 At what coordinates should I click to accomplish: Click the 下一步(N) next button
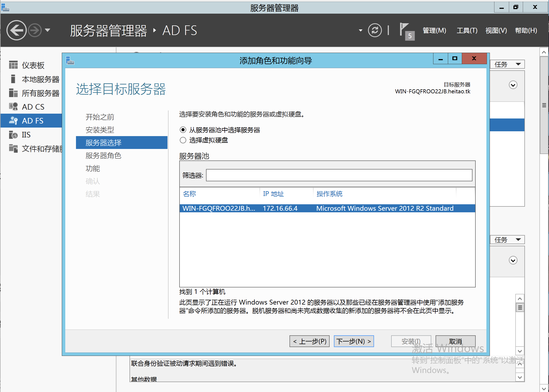coord(354,341)
